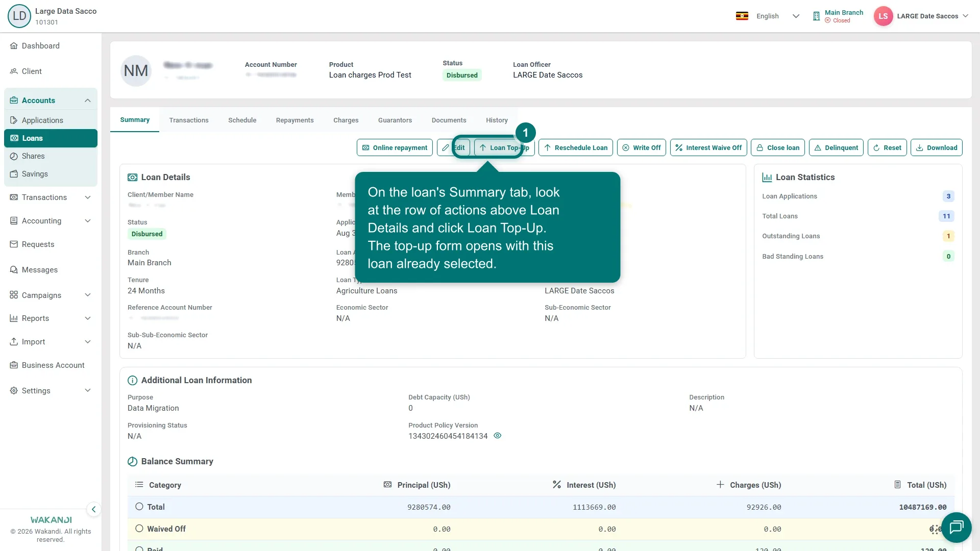Viewport: 980px width, 551px height.
Task: Select the Waived Off row radio button
Action: 139,529
